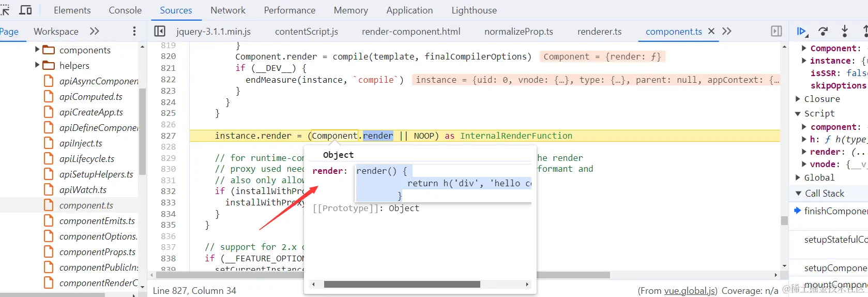Expand the instance scope variable
The image size is (868, 297).
(804, 61)
